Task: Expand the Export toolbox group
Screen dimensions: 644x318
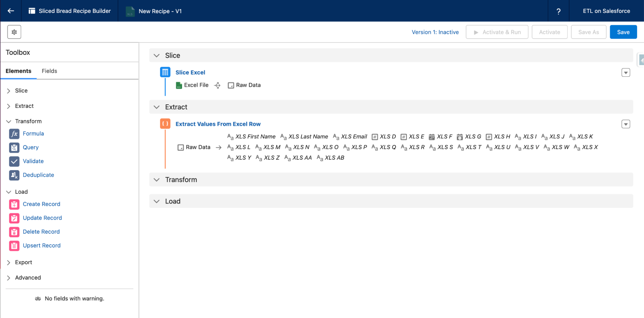Action: pos(9,263)
